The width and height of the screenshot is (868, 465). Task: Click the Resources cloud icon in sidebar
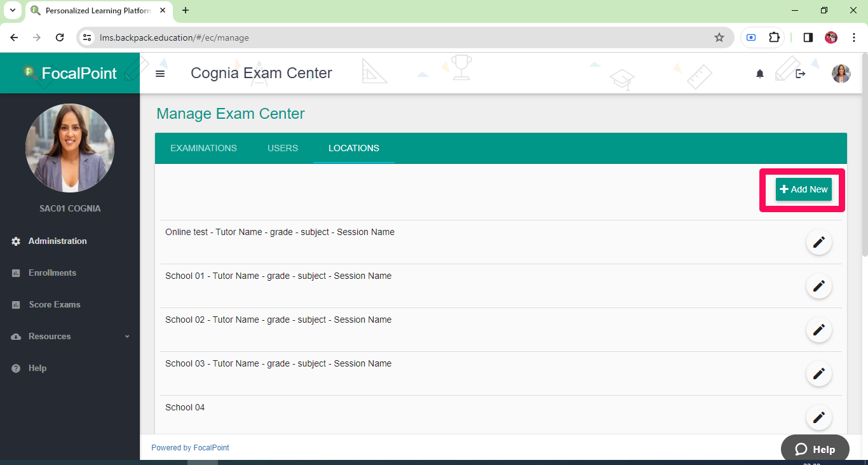16,337
